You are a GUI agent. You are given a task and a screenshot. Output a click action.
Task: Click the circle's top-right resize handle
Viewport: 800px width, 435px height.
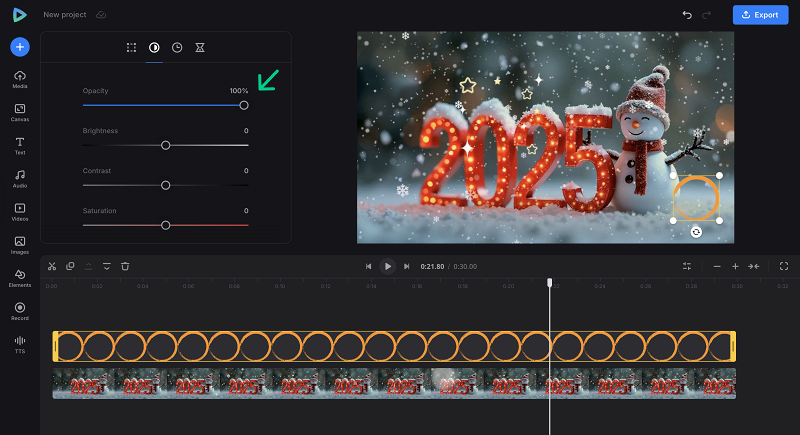click(719, 175)
